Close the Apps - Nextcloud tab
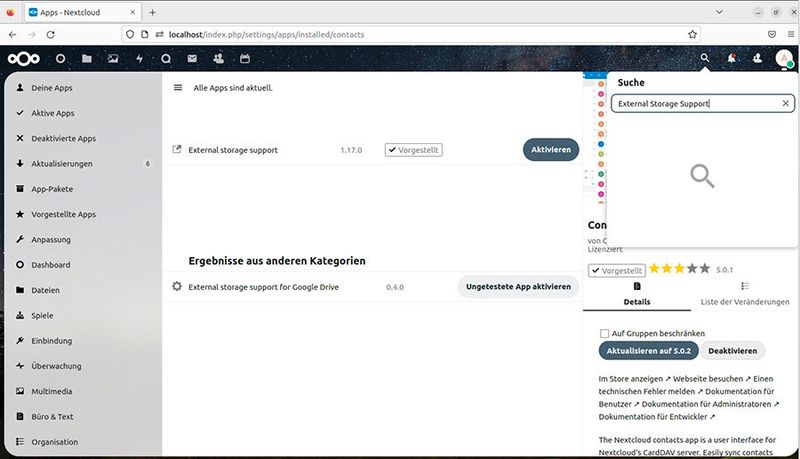The width and height of the screenshot is (800, 459). tap(133, 12)
